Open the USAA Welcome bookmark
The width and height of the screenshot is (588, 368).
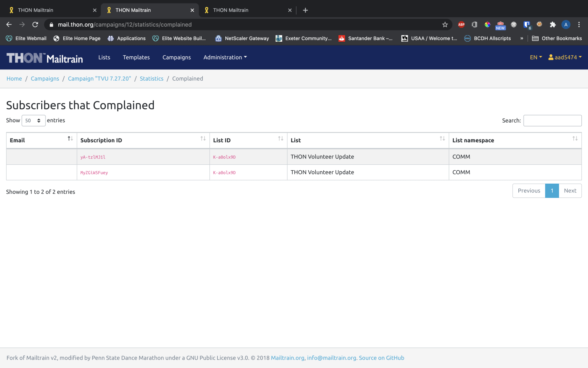[429, 38]
